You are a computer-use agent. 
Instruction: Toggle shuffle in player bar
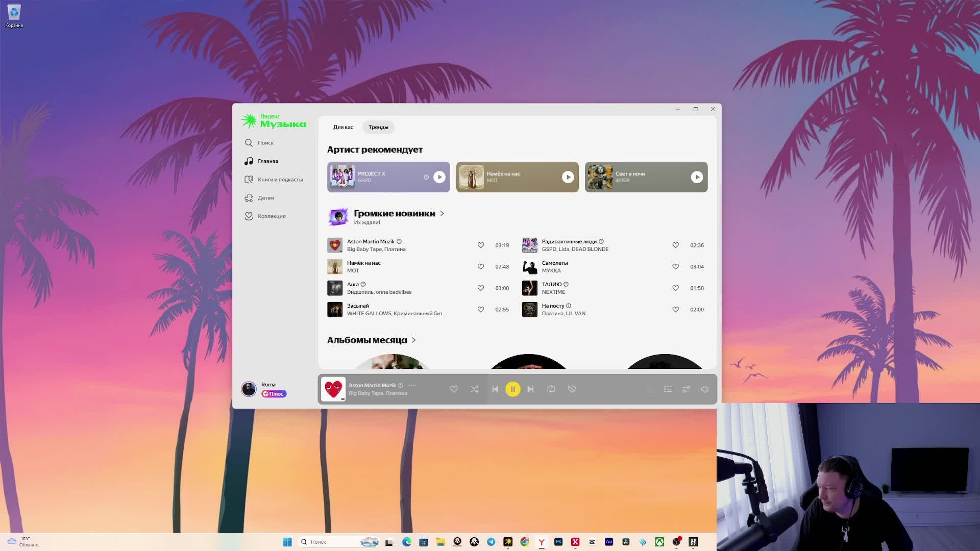tap(474, 389)
